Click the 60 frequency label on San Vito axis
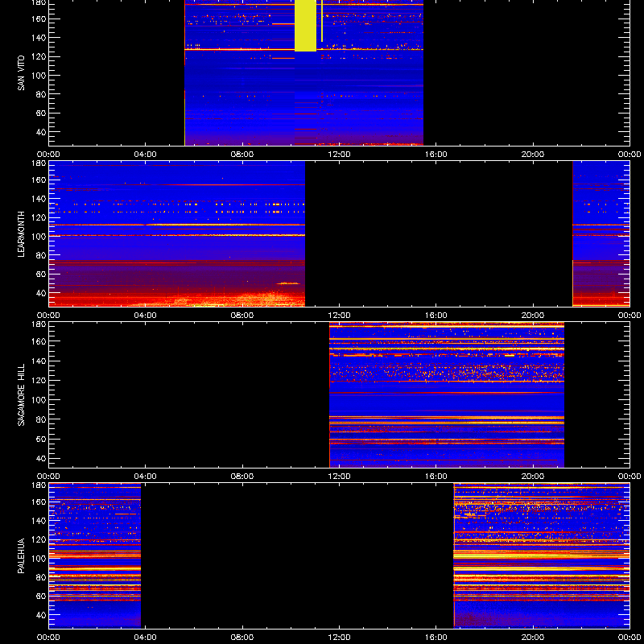644x644 pixels. 42,114
